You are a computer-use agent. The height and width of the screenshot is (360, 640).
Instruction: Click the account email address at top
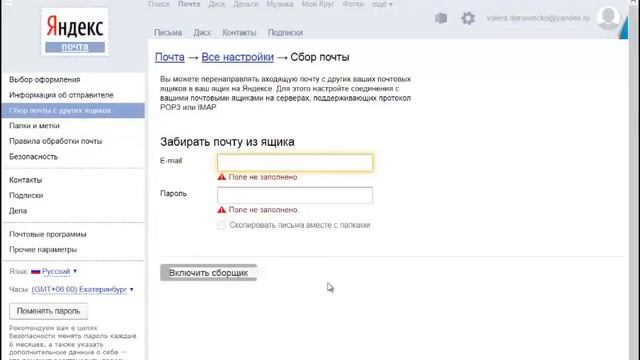click(x=538, y=18)
